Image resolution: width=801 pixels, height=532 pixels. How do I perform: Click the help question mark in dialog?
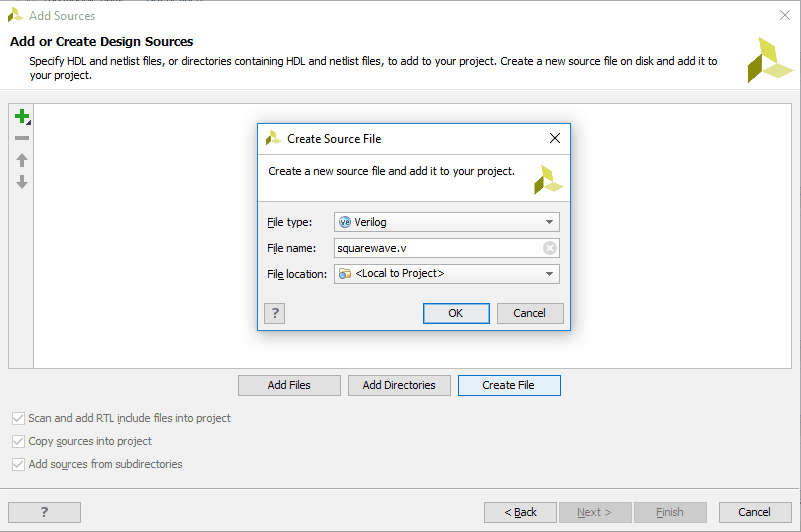[x=276, y=313]
